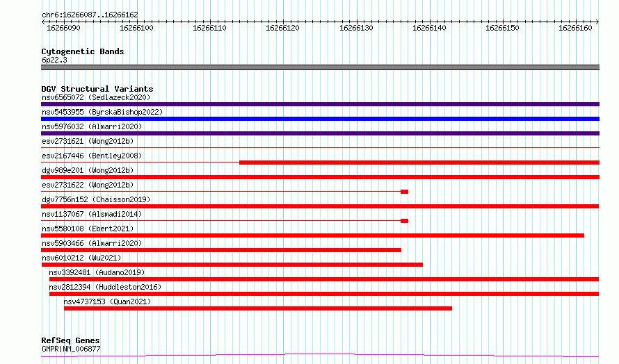
Task: Select the red bar for nsv4737153
Action: [x=258, y=308]
